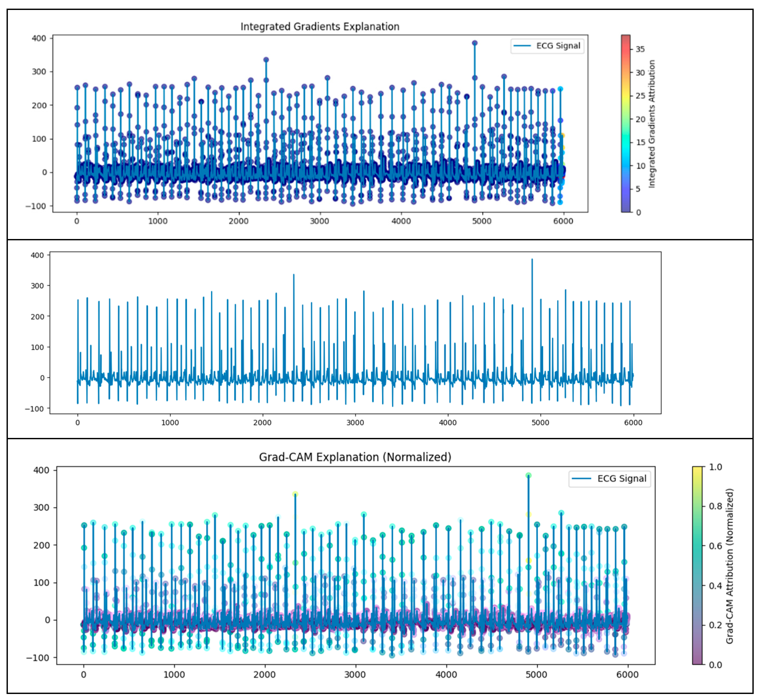Click the x-axis 3000 label in top chart
760x700 pixels.
point(319,221)
